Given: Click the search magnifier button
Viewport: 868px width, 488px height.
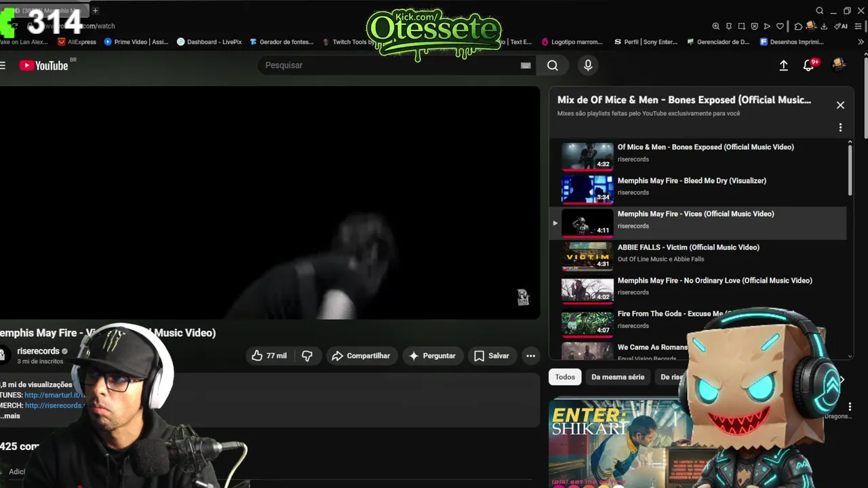Looking at the screenshot, I should pos(553,65).
